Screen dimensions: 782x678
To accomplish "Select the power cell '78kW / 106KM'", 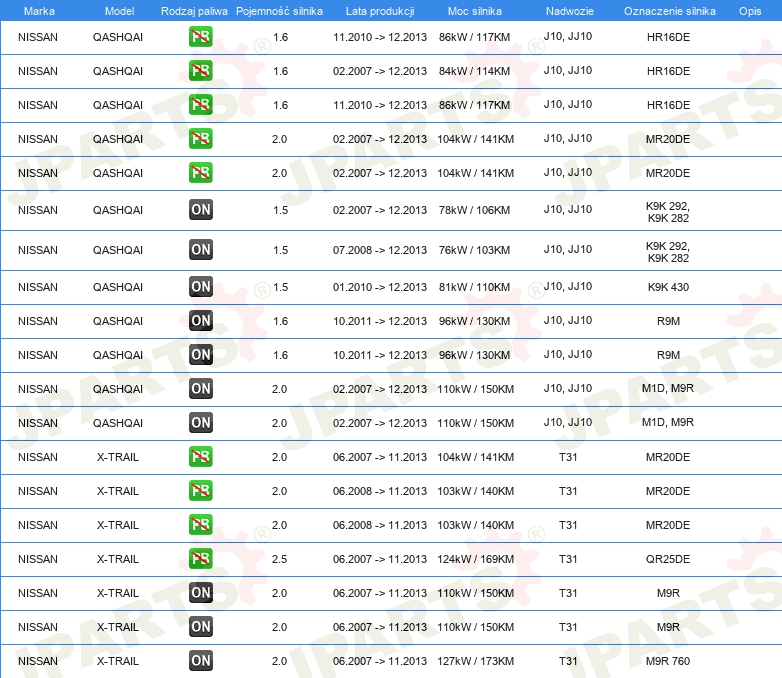I will point(474,210).
